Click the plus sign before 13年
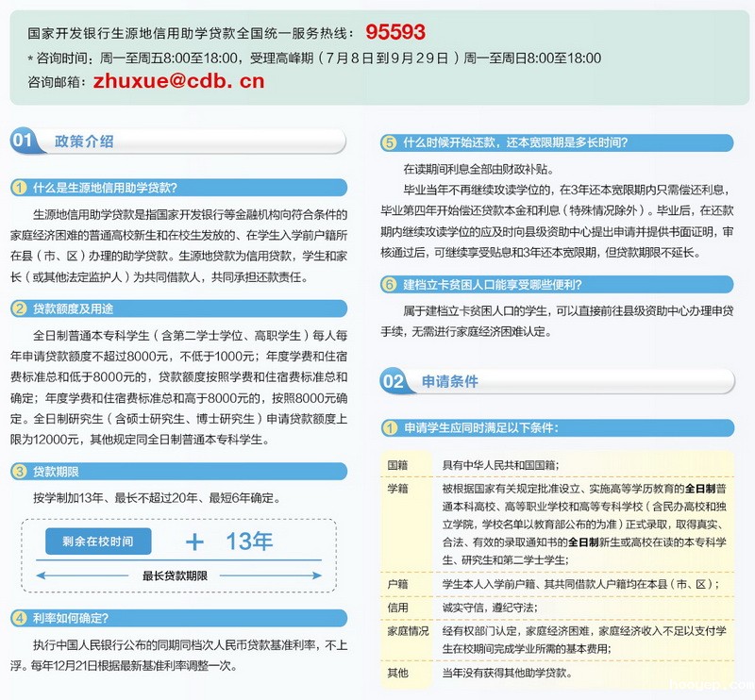Screen dimensions: 755x700 195,542
